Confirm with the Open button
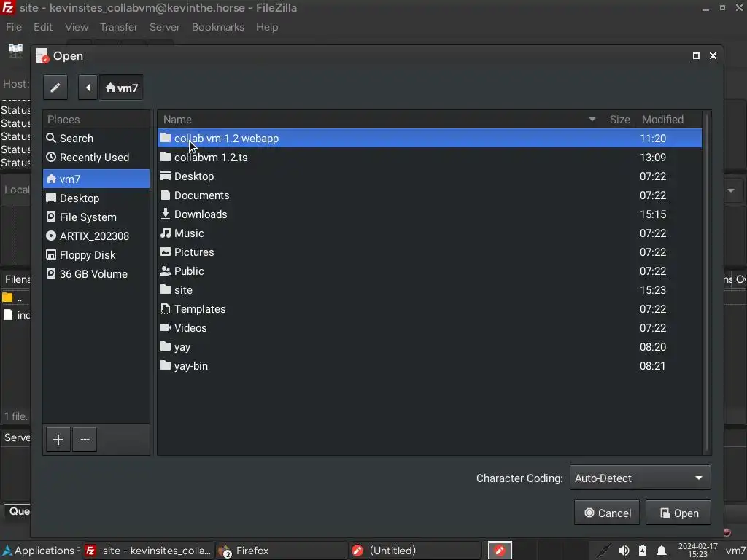747x560 pixels. (678, 513)
